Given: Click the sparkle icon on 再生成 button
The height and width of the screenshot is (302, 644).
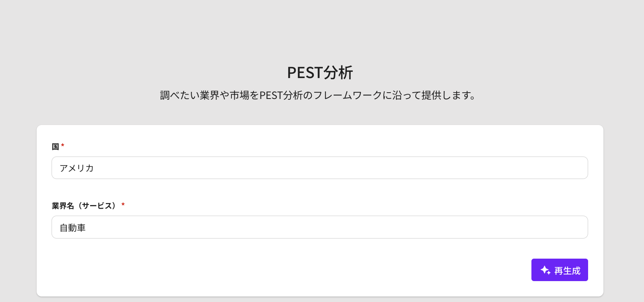Looking at the screenshot, I should click(545, 270).
